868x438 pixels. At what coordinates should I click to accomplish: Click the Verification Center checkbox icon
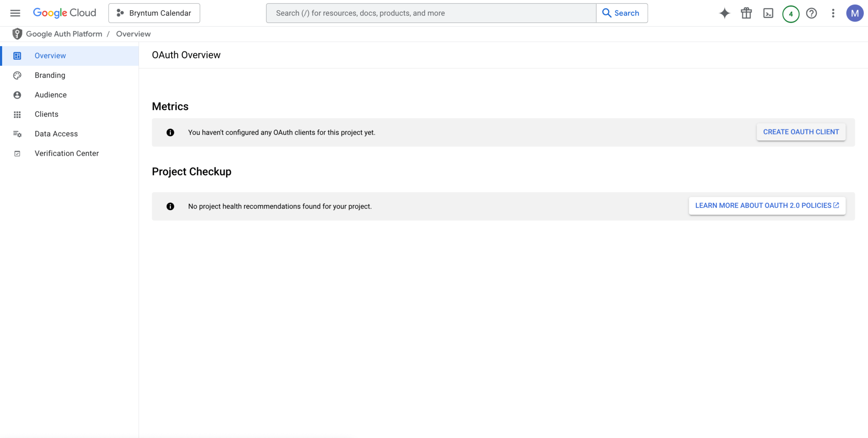17,153
